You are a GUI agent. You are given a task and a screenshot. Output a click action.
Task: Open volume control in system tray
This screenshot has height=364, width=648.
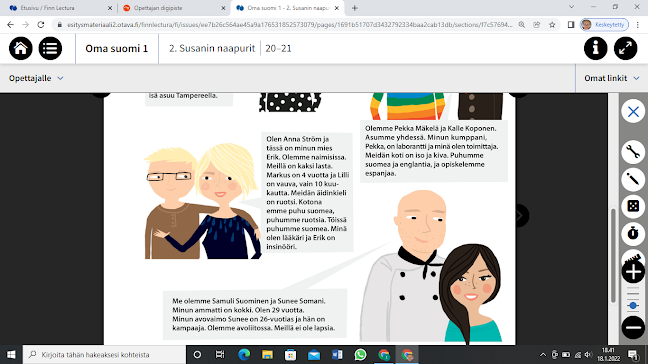589,354
